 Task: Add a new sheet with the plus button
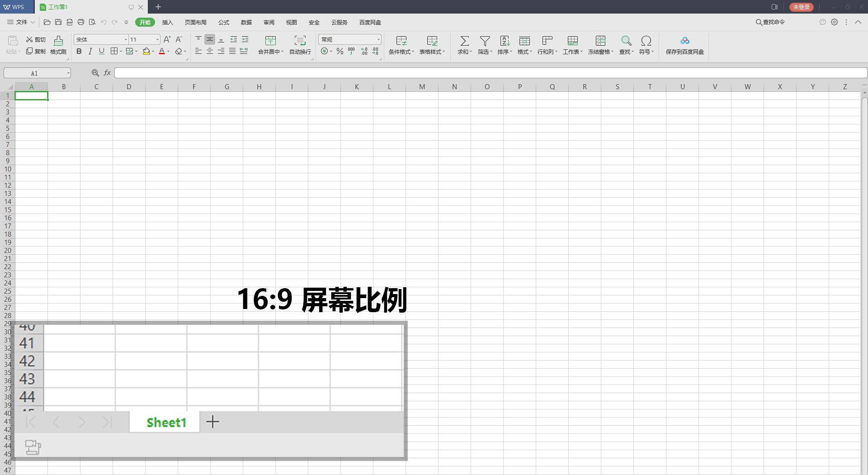212,422
